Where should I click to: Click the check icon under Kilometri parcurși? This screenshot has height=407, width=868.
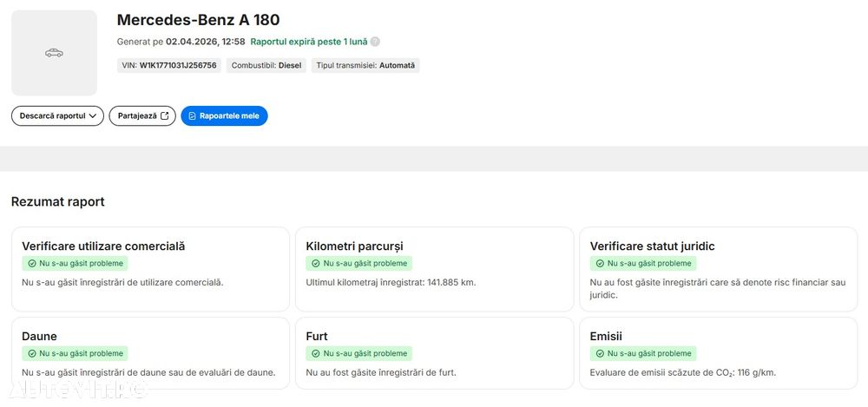(317, 263)
